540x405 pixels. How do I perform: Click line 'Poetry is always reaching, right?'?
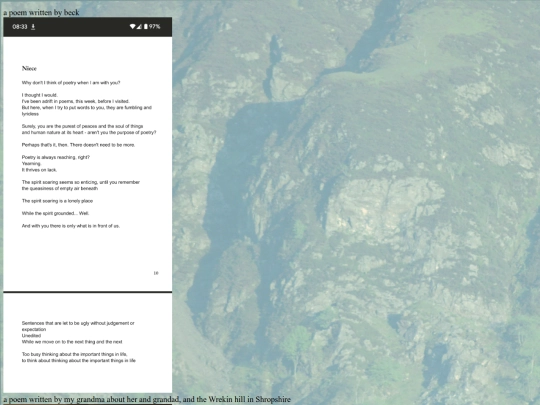tap(56, 157)
